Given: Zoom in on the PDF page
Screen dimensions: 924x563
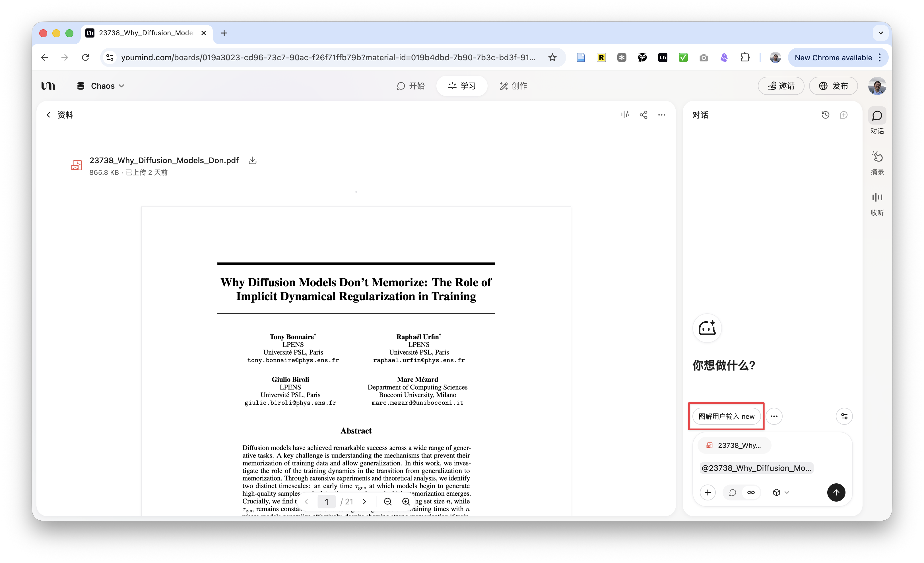Looking at the screenshot, I should click(x=406, y=502).
